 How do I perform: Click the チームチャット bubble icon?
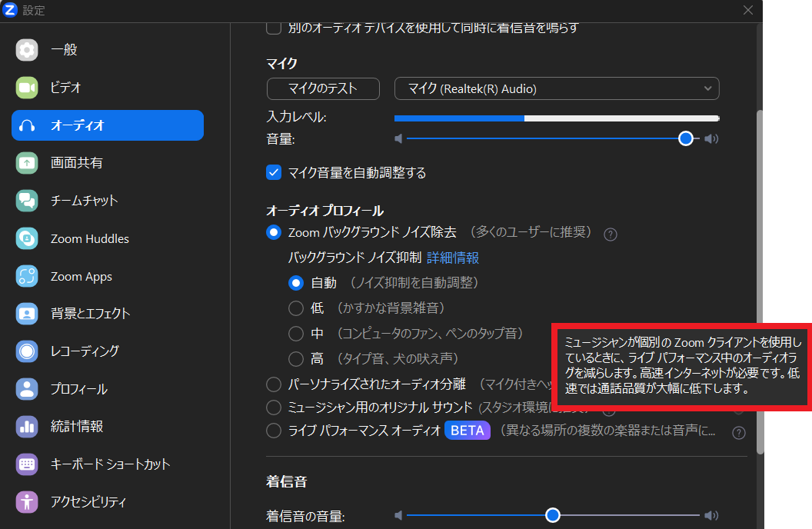[x=27, y=201]
